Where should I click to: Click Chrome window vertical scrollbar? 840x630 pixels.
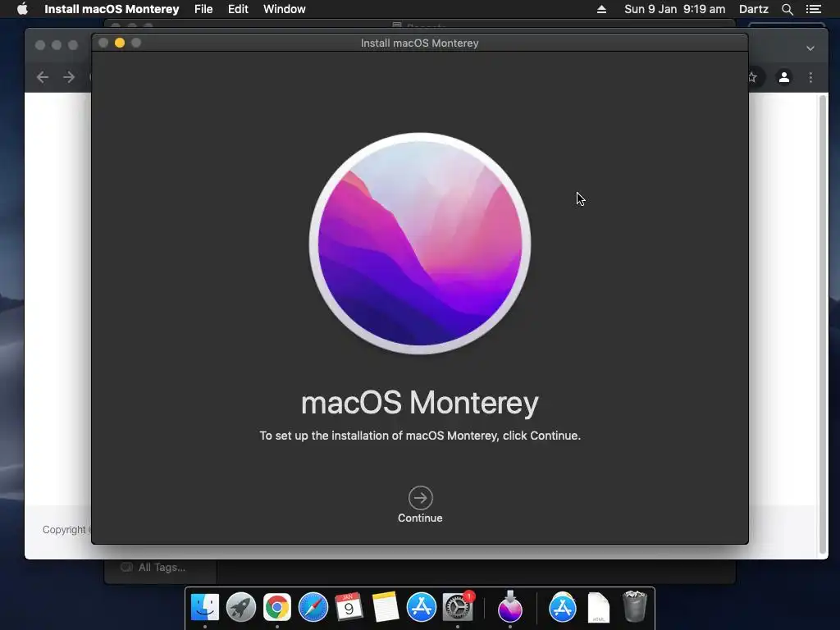coord(822,325)
